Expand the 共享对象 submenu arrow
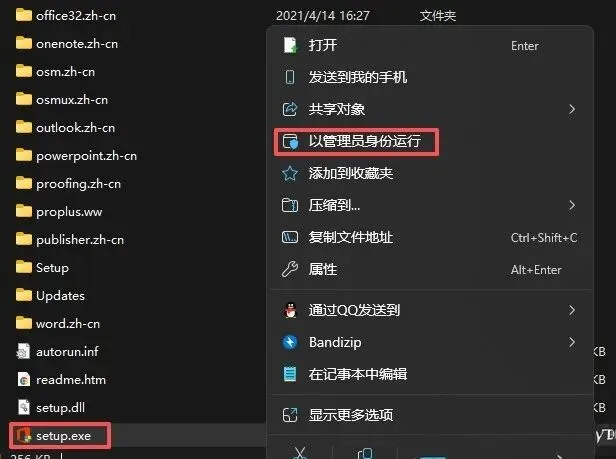Viewport: 616px width, 459px height. coord(572,109)
